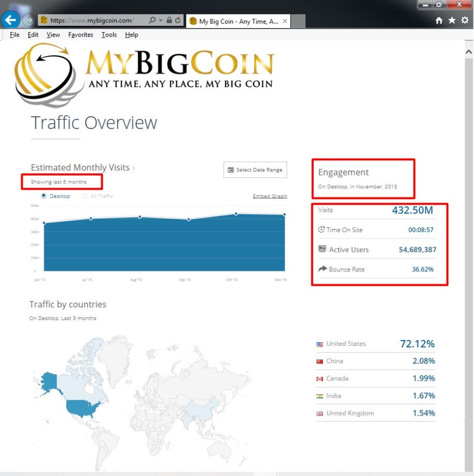The image size is (474, 476).
Task: Go back with the browser Back arrow
Action: click(x=10, y=20)
